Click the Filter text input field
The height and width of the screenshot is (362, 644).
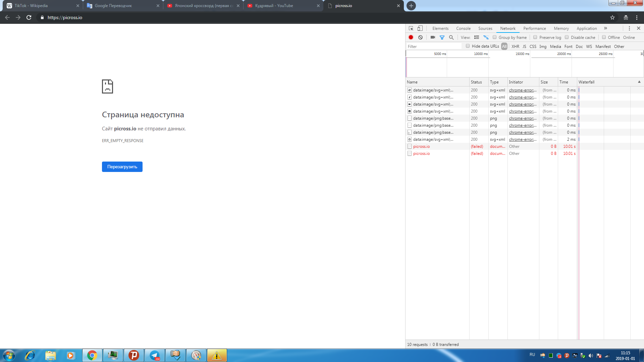point(434,47)
